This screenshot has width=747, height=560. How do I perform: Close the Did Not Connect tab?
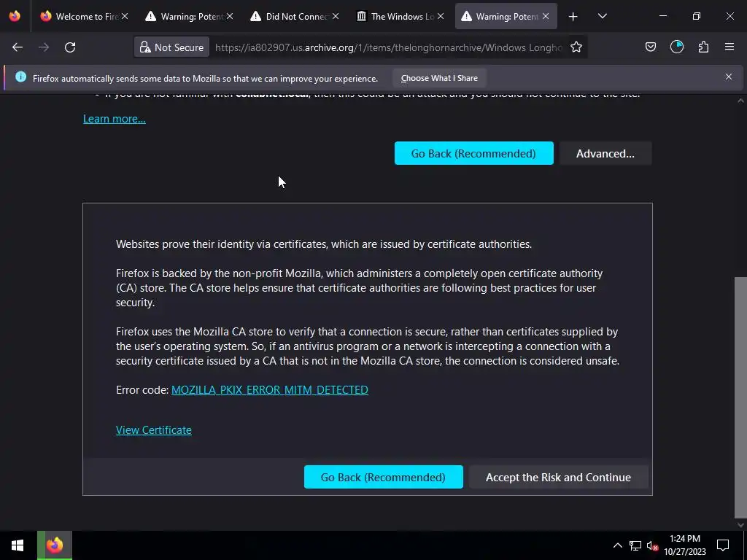[336, 16]
